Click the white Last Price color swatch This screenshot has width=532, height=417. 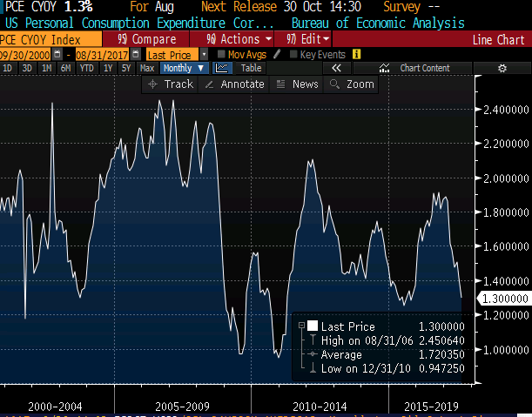[313, 326]
